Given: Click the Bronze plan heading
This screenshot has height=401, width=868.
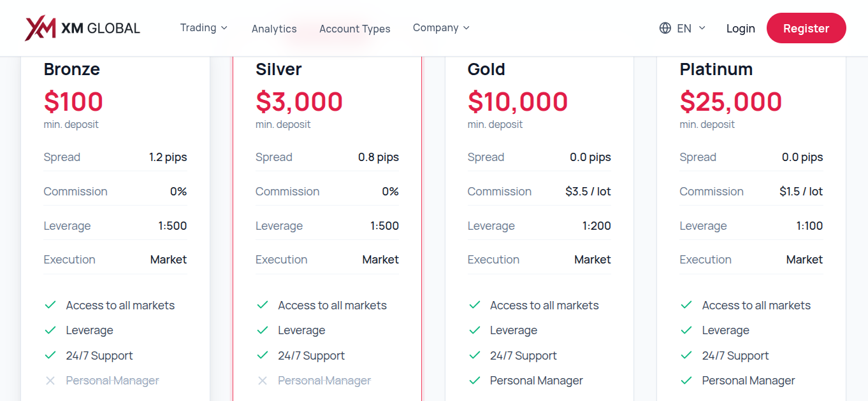Looking at the screenshot, I should point(72,69).
